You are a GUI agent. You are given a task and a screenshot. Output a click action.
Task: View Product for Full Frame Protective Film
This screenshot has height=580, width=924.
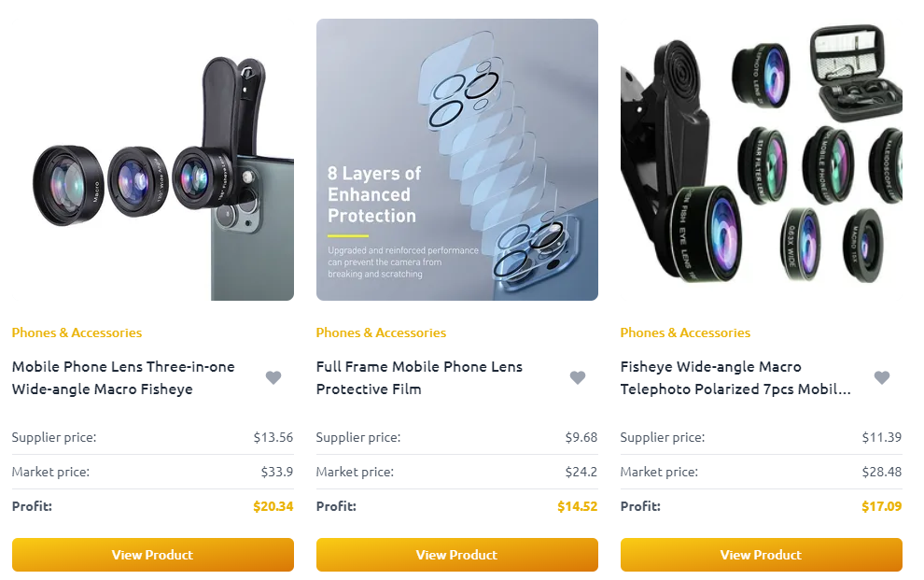[456, 555]
